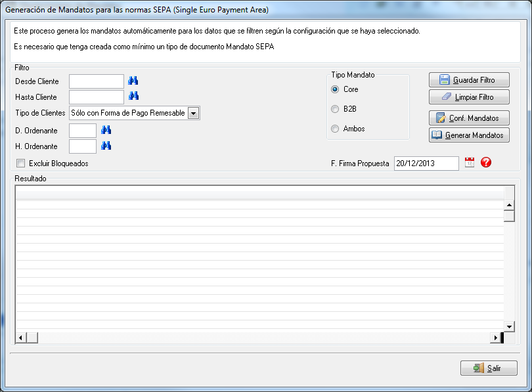
Task: Select the B2B mandate type
Action: tap(335, 109)
